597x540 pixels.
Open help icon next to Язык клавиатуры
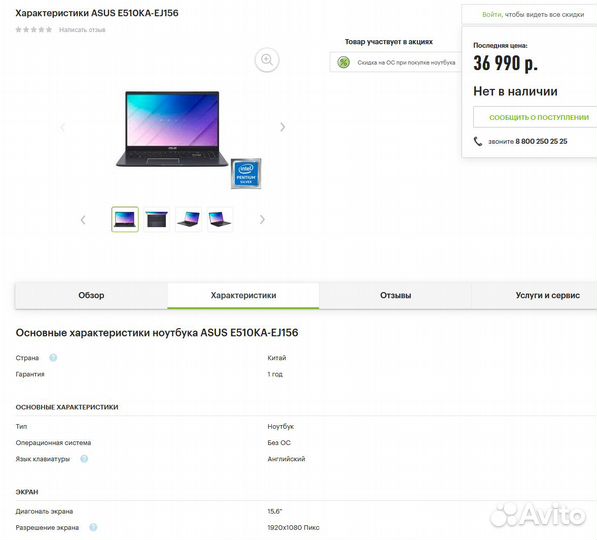pos(84,459)
